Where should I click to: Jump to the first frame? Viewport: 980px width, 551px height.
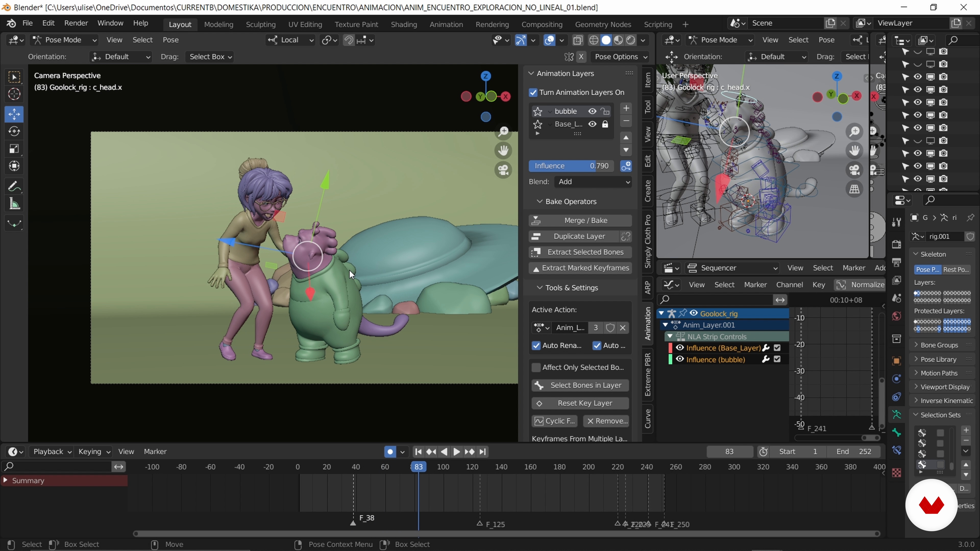(x=418, y=452)
